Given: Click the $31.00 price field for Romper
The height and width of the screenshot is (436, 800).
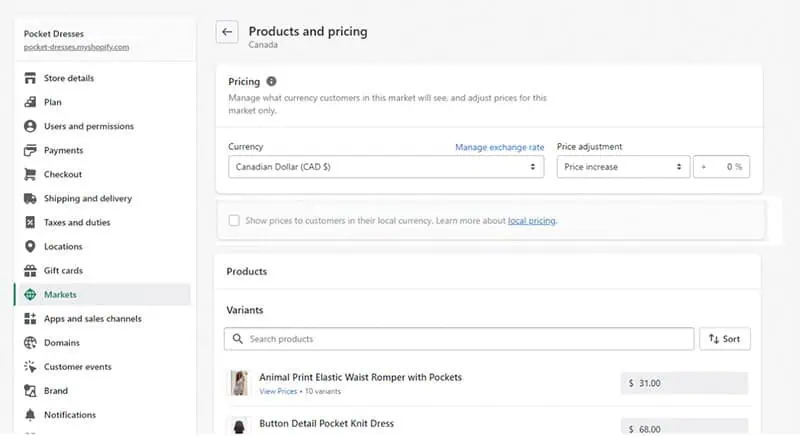Looking at the screenshot, I should click(684, 383).
